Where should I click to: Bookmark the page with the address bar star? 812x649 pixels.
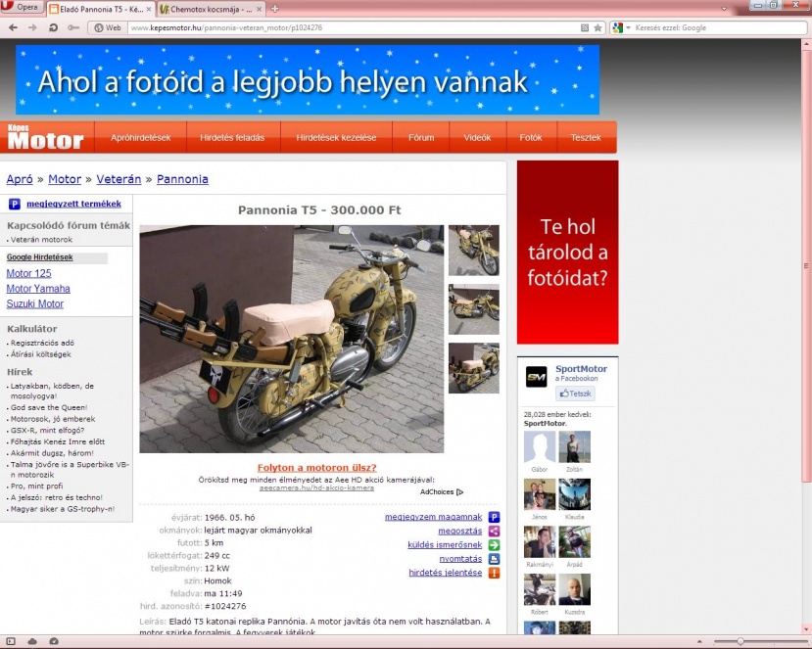point(597,27)
